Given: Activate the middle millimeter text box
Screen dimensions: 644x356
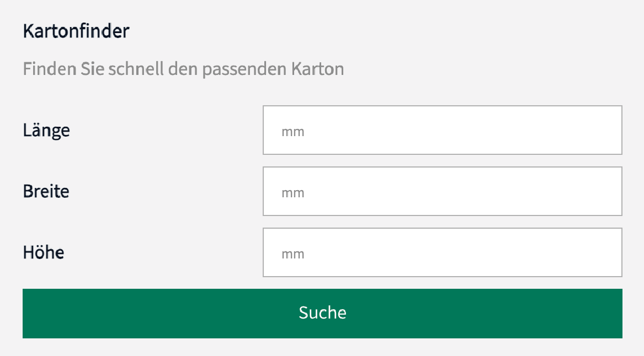Looking at the screenshot, I should tap(442, 191).
